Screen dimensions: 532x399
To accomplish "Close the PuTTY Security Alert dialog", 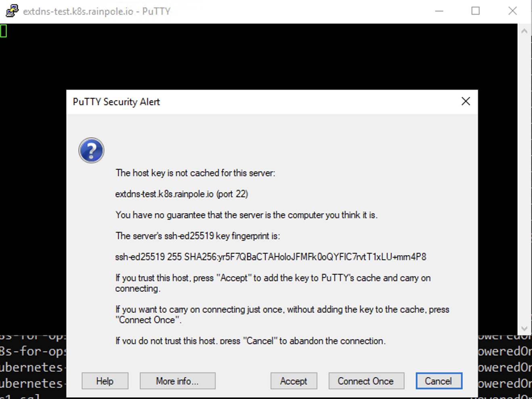I will (465, 101).
